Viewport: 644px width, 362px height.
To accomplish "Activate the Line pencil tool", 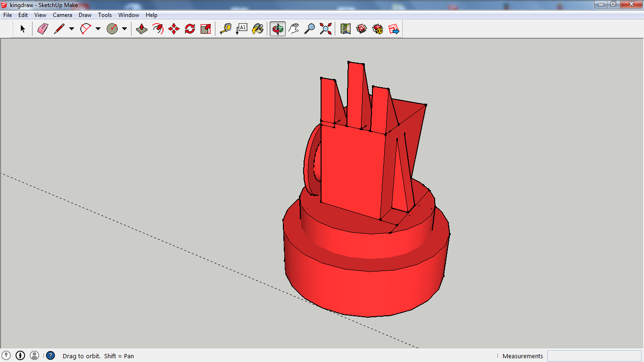I will point(59,29).
